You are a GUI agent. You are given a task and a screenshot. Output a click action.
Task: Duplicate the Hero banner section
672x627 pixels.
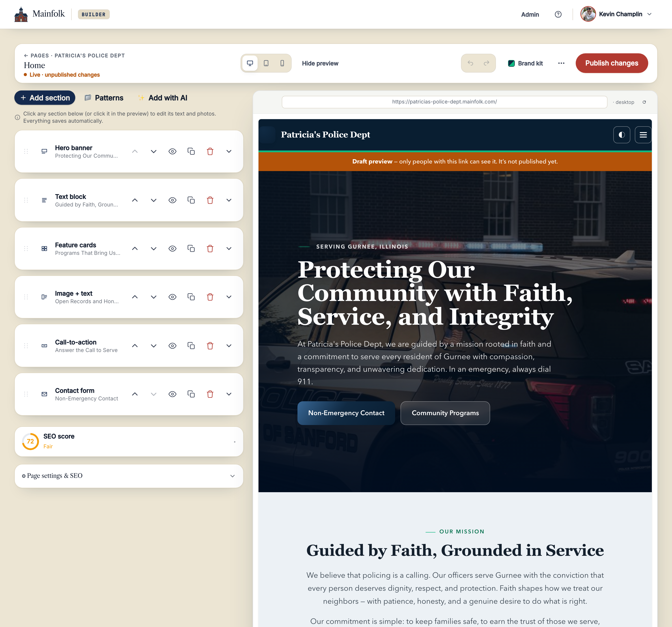point(191,151)
